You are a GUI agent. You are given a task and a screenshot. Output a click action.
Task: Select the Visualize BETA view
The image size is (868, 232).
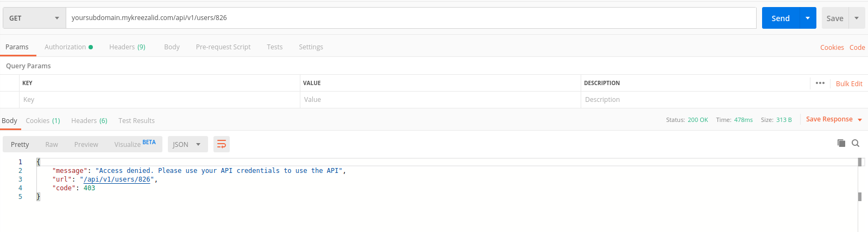point(135,144)
